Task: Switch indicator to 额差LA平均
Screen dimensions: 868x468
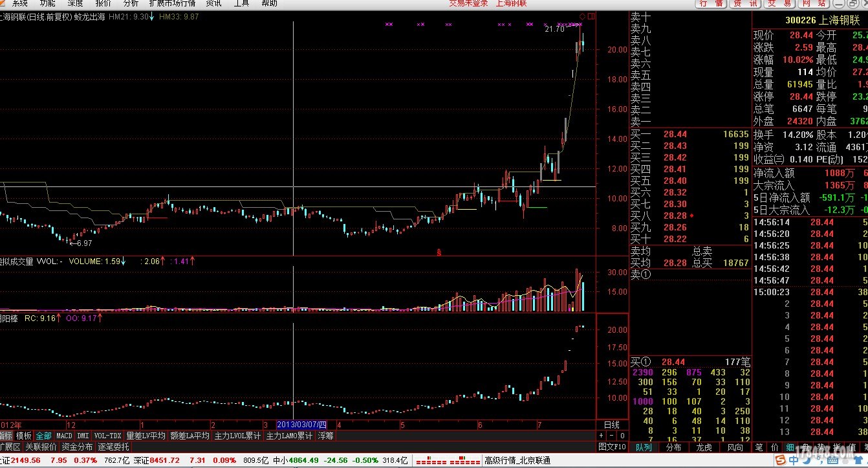Action: click(190, 436)
